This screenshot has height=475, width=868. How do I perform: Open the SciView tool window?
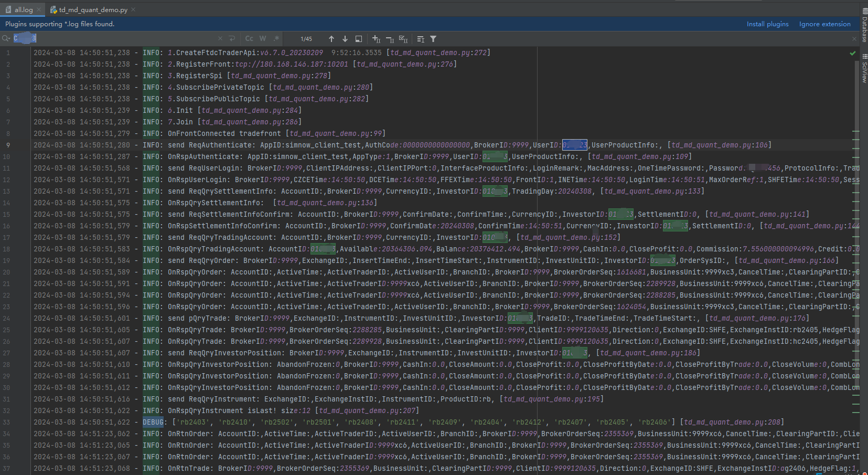click(x=864, y=68)
